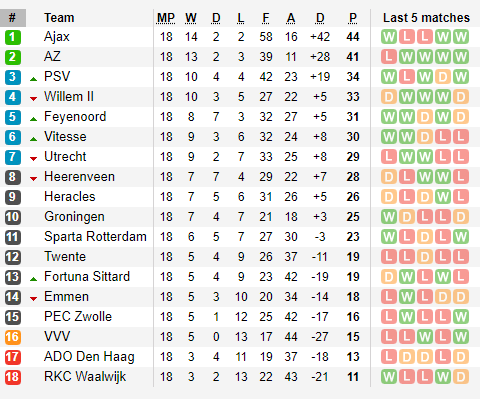Open the ADO Den Haag team link

coord(89,357)
